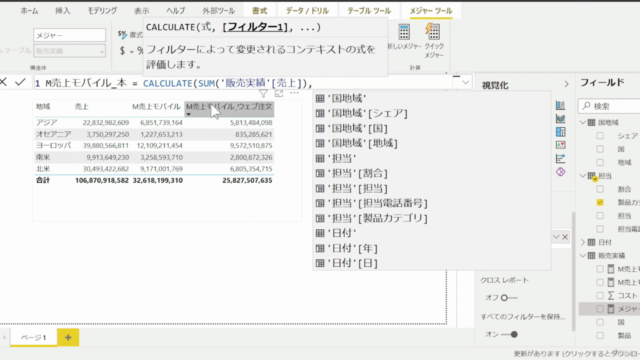Switch to the データ / ドリル tab

(x=307, y=11)
